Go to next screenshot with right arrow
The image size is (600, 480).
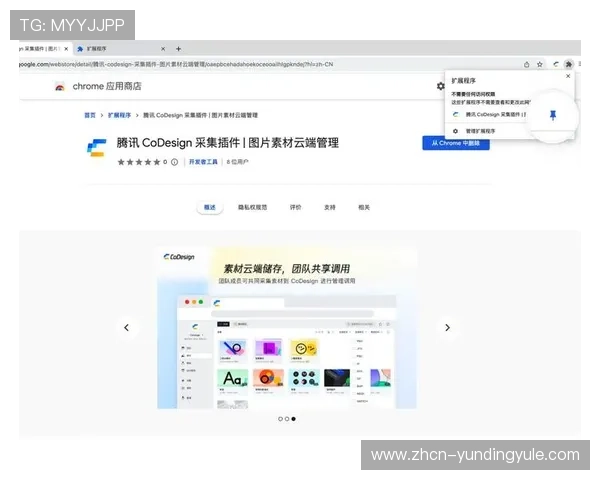447,327
